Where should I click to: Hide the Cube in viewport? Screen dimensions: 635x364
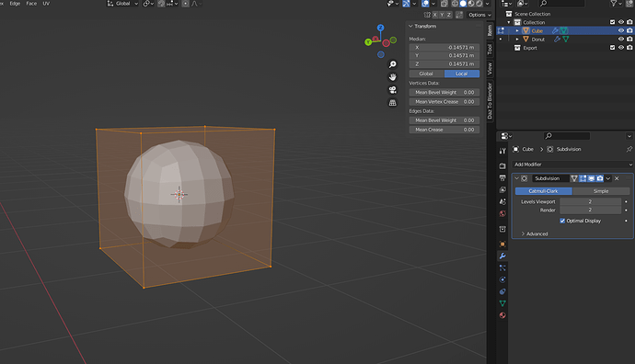[x=621, y=30]
